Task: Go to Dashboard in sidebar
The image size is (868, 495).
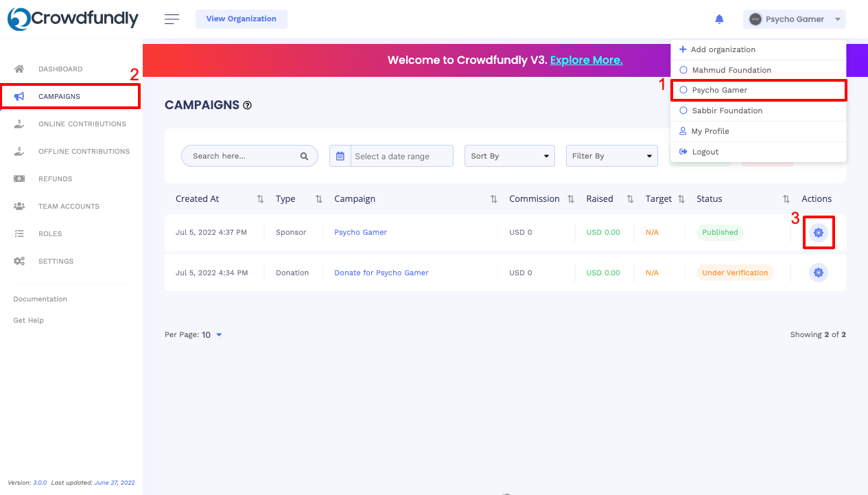Action: pos(60,69)
